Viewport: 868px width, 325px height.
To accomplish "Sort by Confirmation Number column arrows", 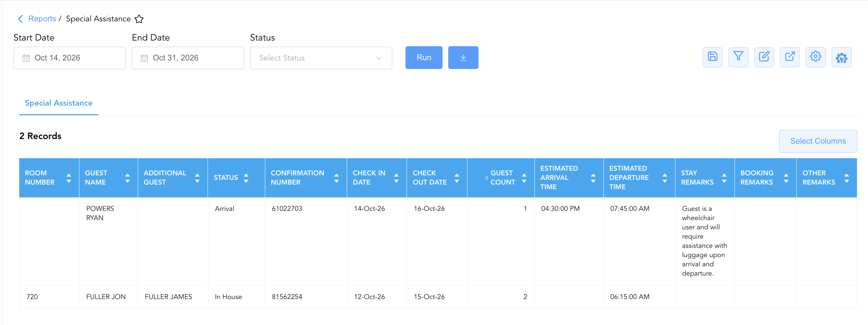I will pyautogui.click(x=336, y=178).
